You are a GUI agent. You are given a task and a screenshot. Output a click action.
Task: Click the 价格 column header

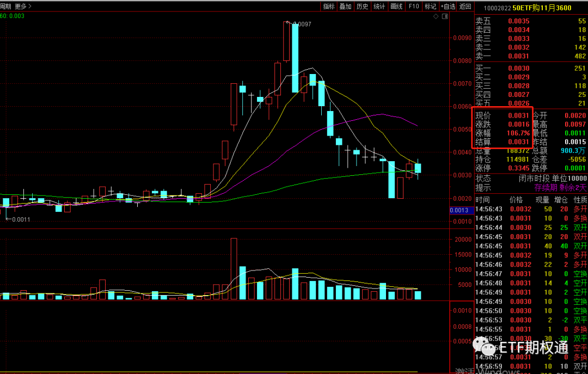coord(516,200)
